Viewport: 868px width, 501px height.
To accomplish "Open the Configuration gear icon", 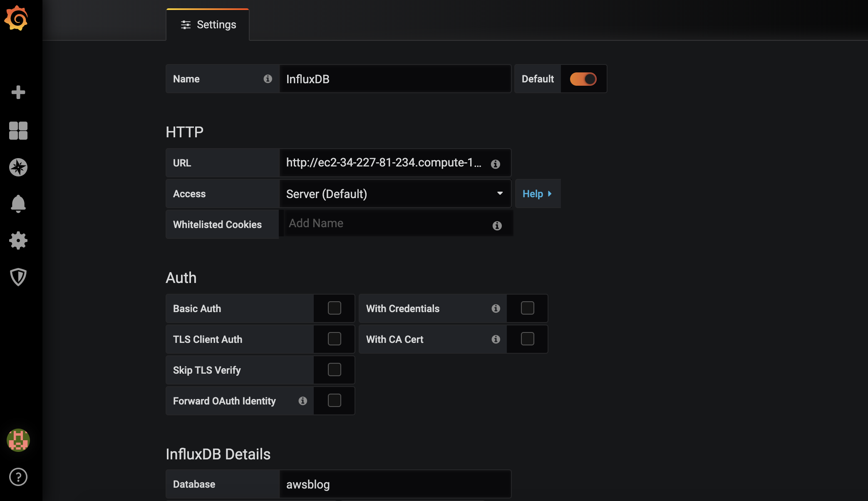I will point(18,240).
